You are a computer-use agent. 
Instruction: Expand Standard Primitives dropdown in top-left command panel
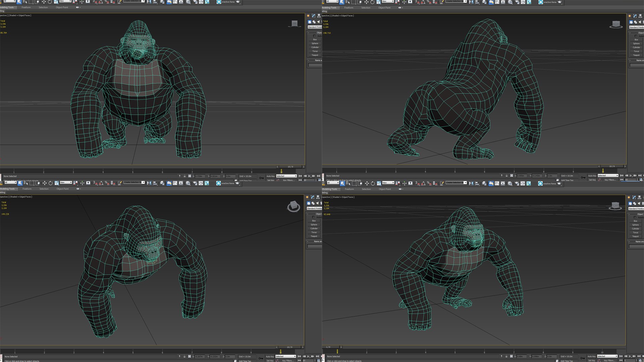pos(315,27)
